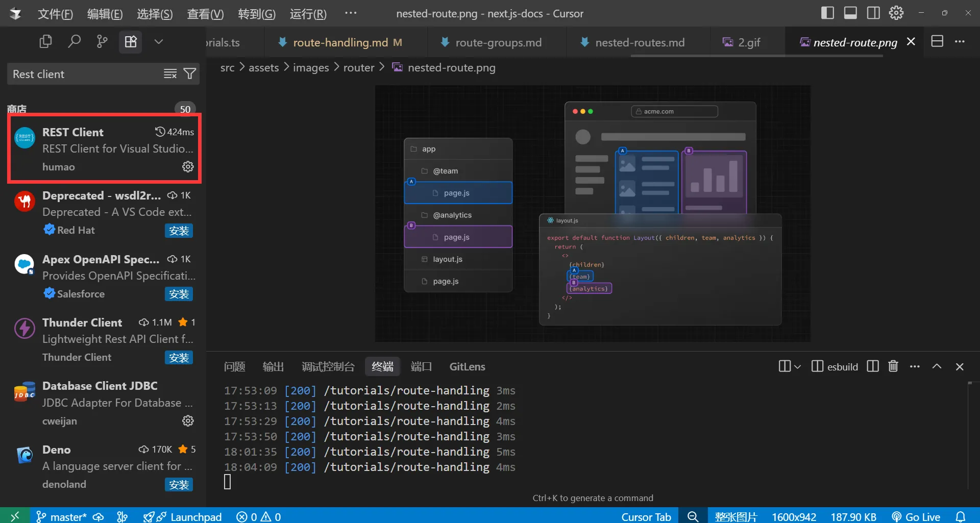The width and height of the screenshot is (980, 523).
Task: Open the activity bar overflow chevron
Action: [159, 41]
